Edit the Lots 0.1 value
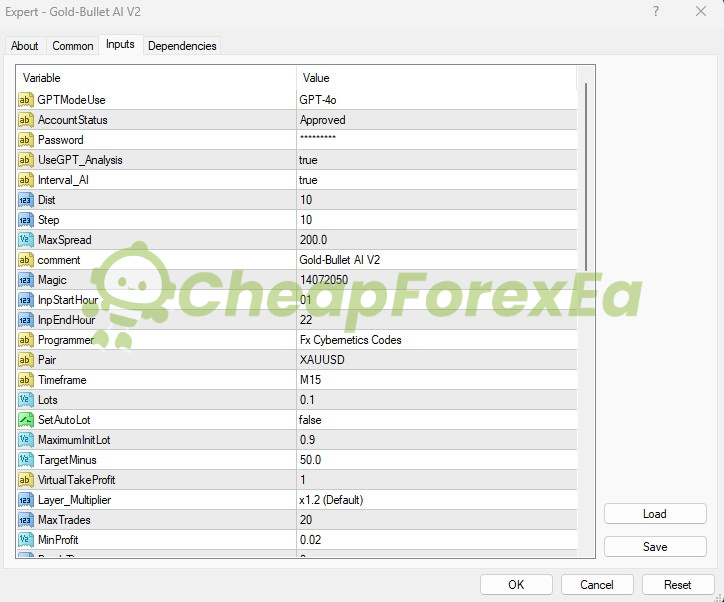The height and width of the screenshot is (602, 724). click(x=437, y=400)
